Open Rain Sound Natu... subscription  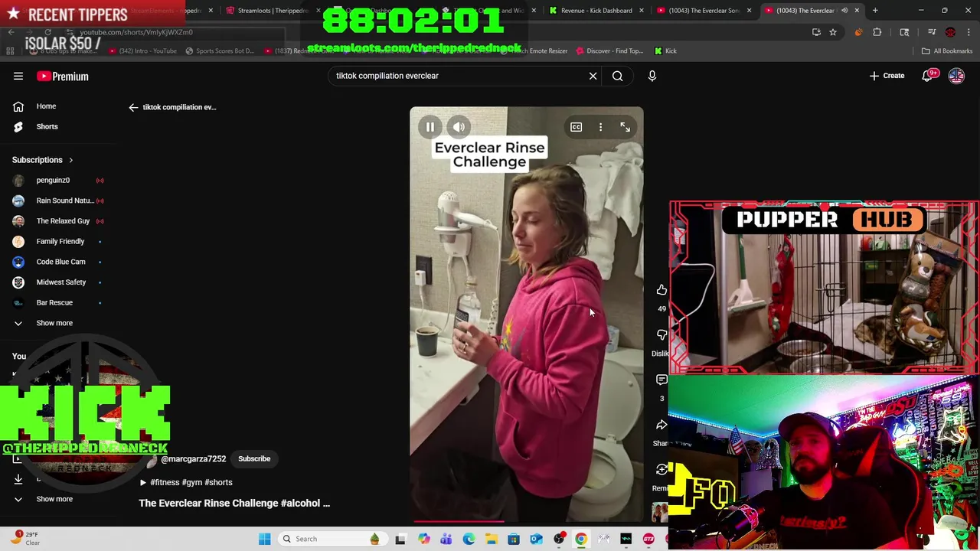point(64,201)
